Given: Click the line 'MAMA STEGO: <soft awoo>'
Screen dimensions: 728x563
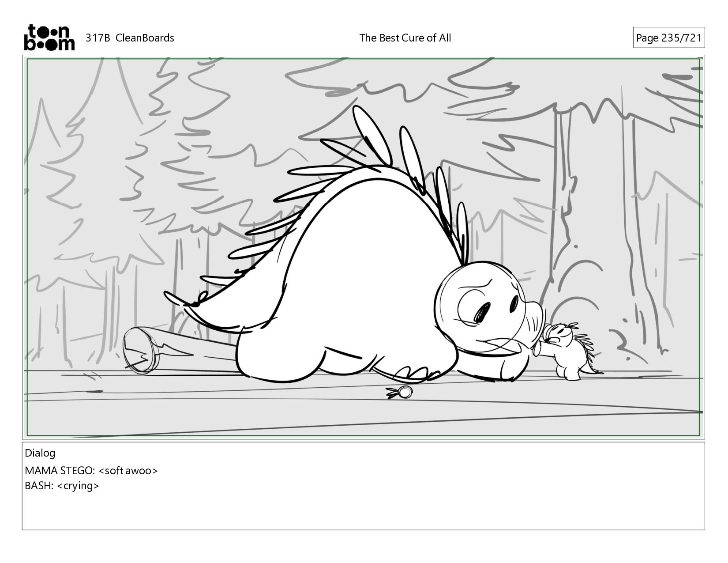Looking at the screenshot, I should (x=91, y=471).
